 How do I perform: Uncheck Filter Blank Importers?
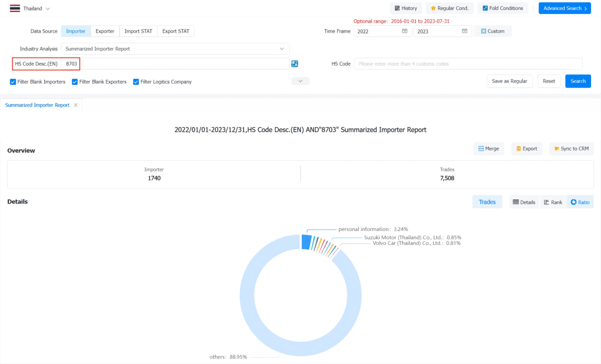click(x=13, y=82)
